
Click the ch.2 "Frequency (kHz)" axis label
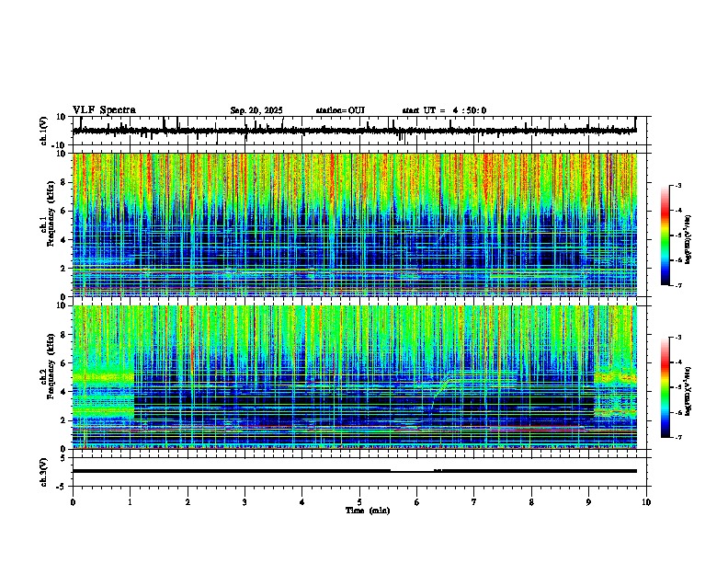coord(51,366)
